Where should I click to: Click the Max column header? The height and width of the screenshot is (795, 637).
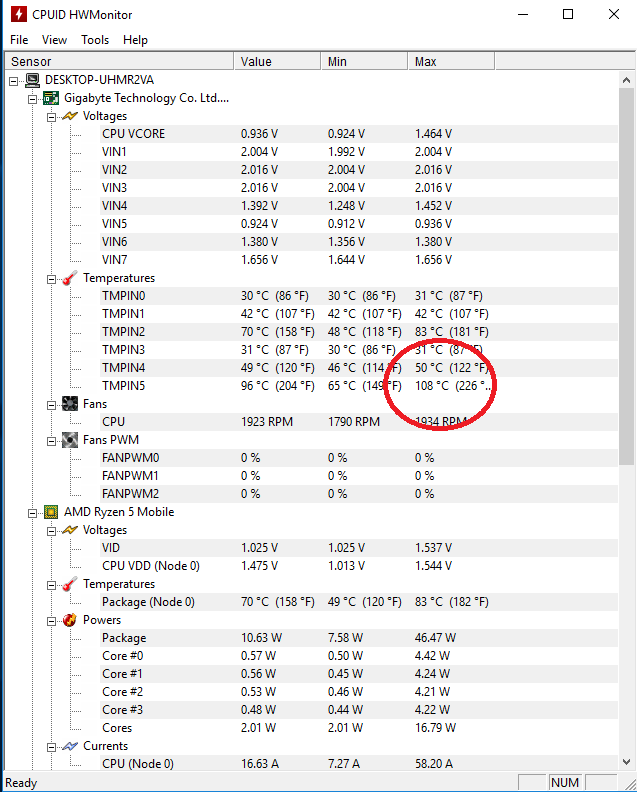pos(451,61)
